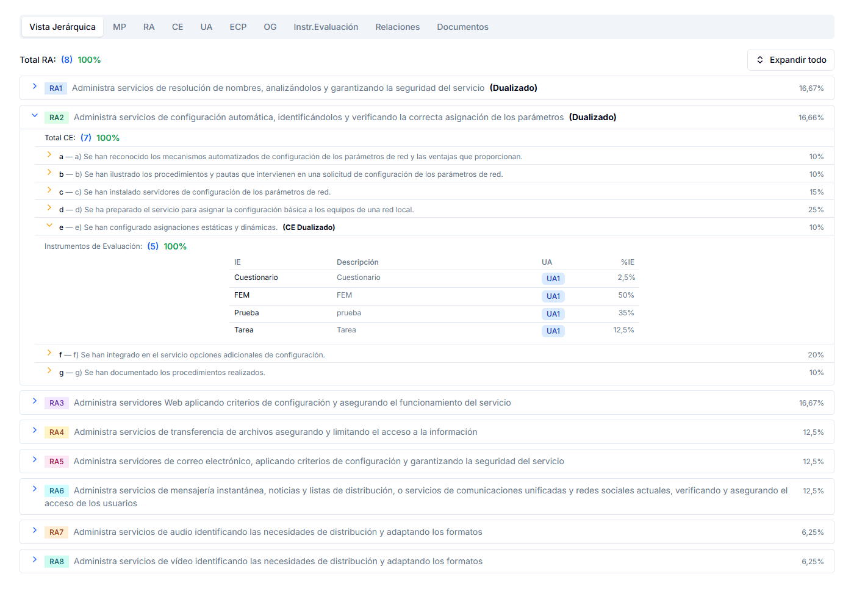Expand the RA7 row chevron
854x616 pixels.
coord(35,531)
